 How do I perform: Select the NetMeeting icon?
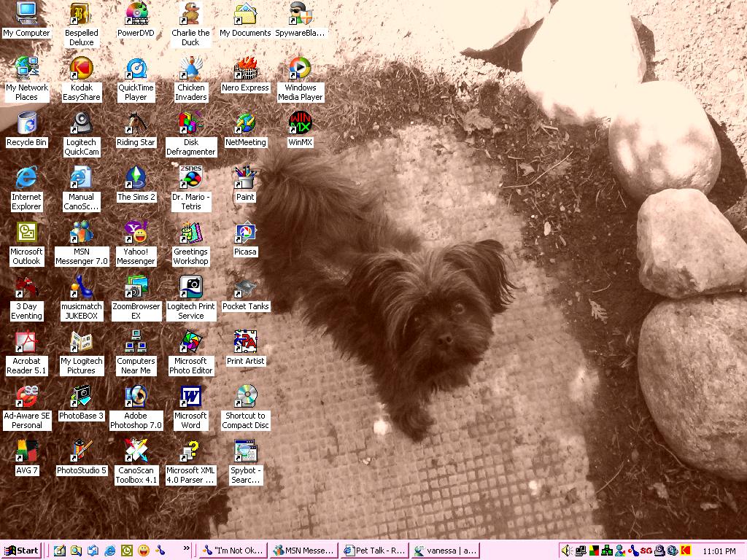(245, 130)
